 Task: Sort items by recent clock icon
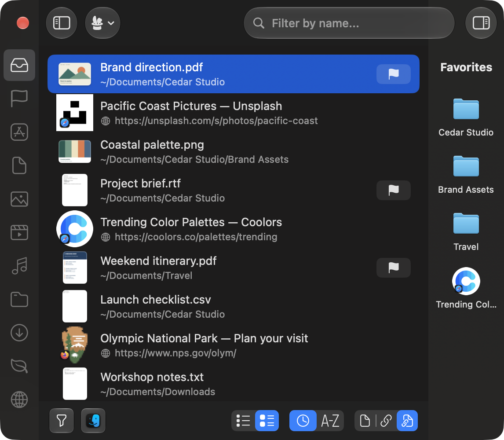303,420
